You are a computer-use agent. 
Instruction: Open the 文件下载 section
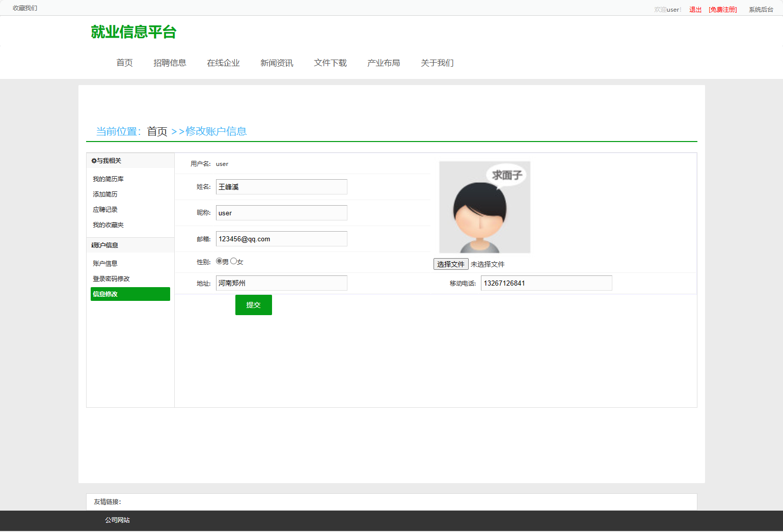pos(330,63)
